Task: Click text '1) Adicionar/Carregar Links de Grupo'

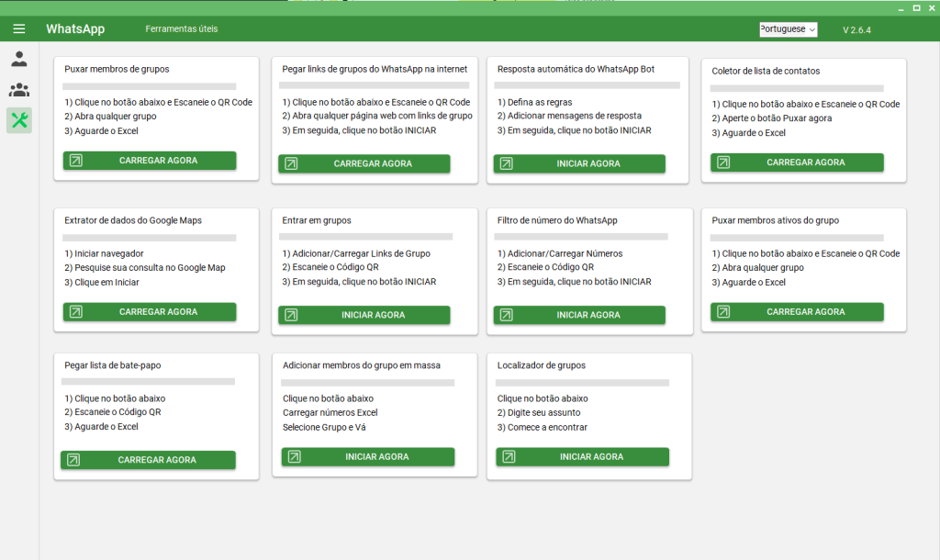Action: point(356,253)
